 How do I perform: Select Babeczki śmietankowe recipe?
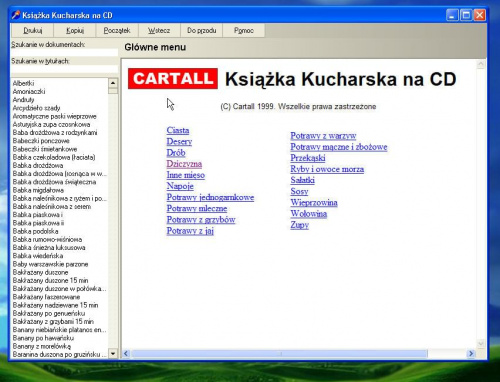45,149
